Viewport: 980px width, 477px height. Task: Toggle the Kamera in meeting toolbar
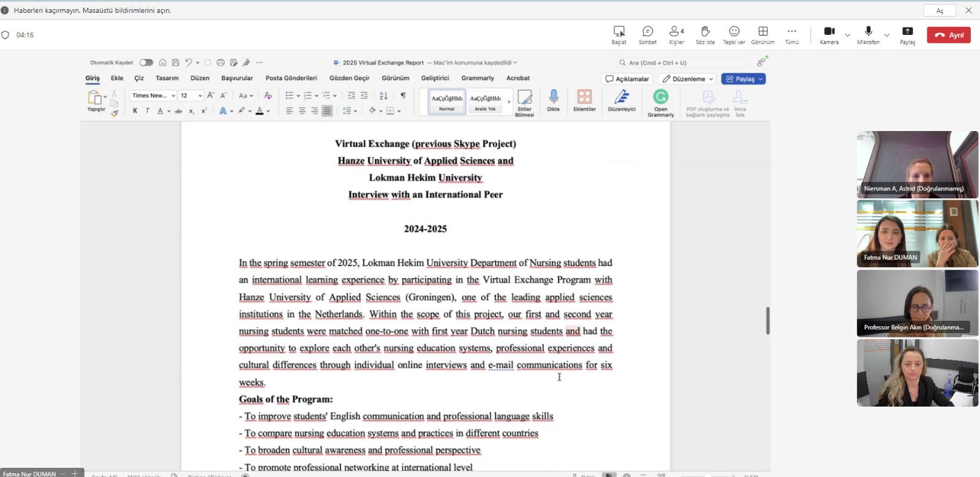[x=829, y=35]
